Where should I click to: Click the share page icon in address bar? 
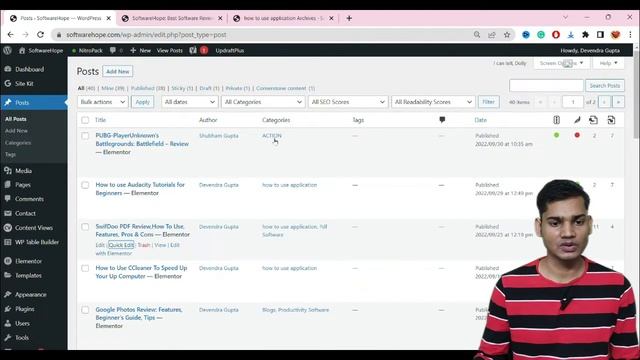click(492, 35)
